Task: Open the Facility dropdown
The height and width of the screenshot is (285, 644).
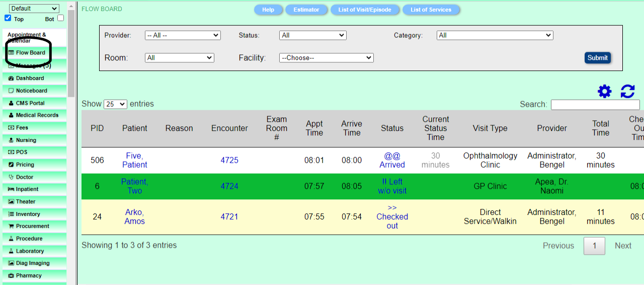Action: pyautogui.click(x=326, y=58)
